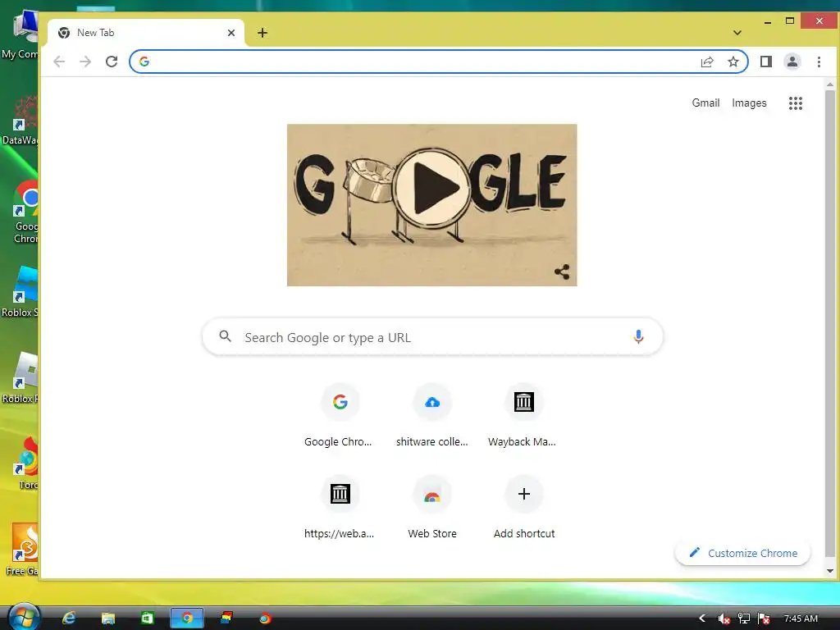Open Chrome three-dot menu
The height and width of the screenshot is (630, 840).
click(819, 62)
